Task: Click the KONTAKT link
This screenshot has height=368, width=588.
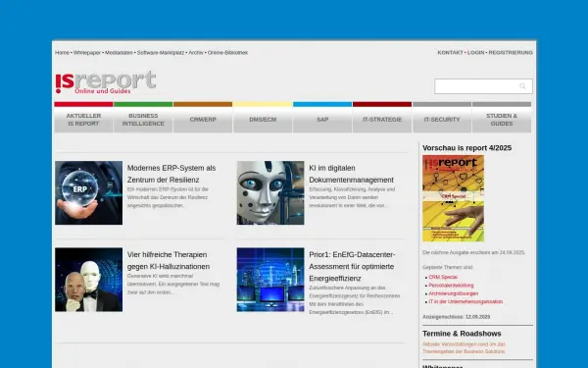Action: pos(451,53)
